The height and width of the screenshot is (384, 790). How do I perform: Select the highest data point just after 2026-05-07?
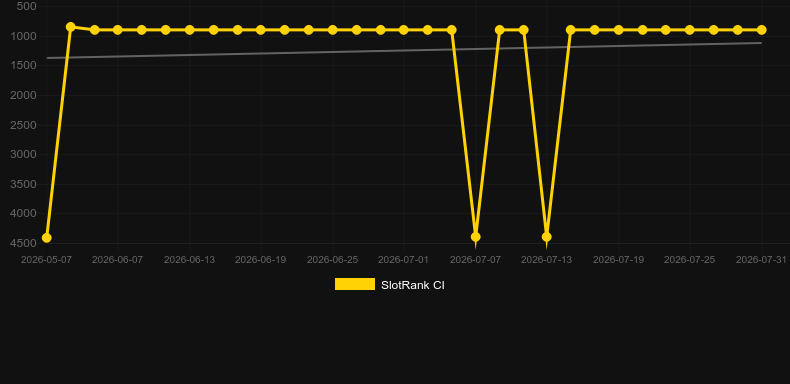71,27
